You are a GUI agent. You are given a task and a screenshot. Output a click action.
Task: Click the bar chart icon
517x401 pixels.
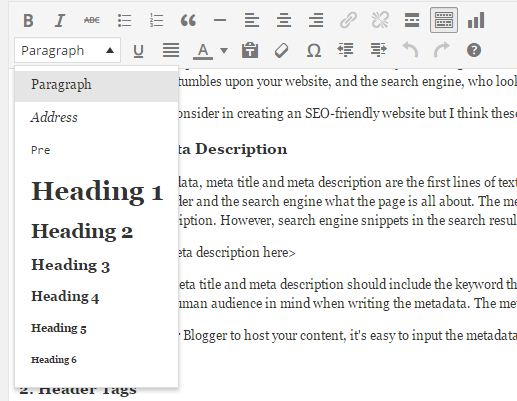[x=476, y=21]
